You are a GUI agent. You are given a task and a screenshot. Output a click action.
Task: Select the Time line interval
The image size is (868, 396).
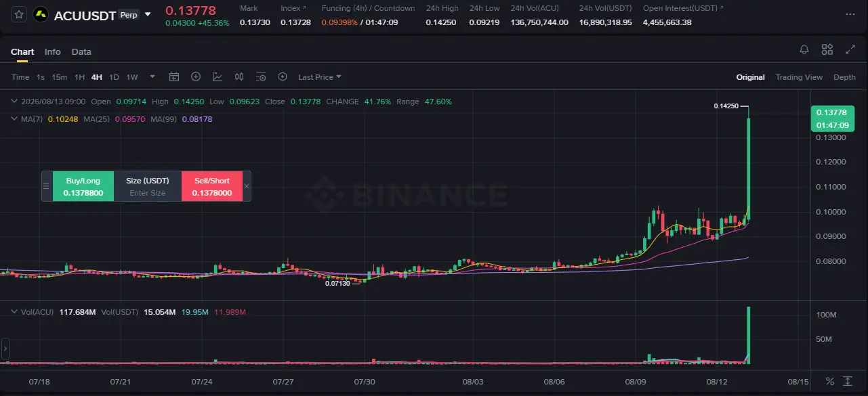click(x=20, y=77)
